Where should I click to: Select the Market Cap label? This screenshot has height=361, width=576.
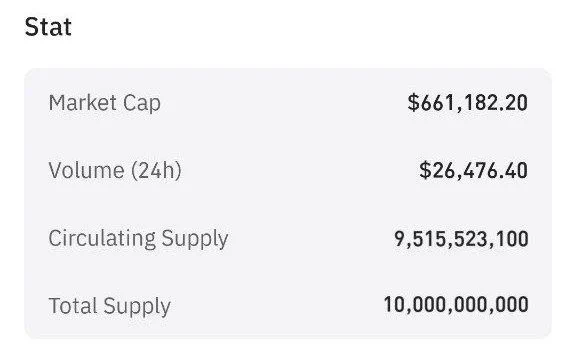tap(105, 103)
